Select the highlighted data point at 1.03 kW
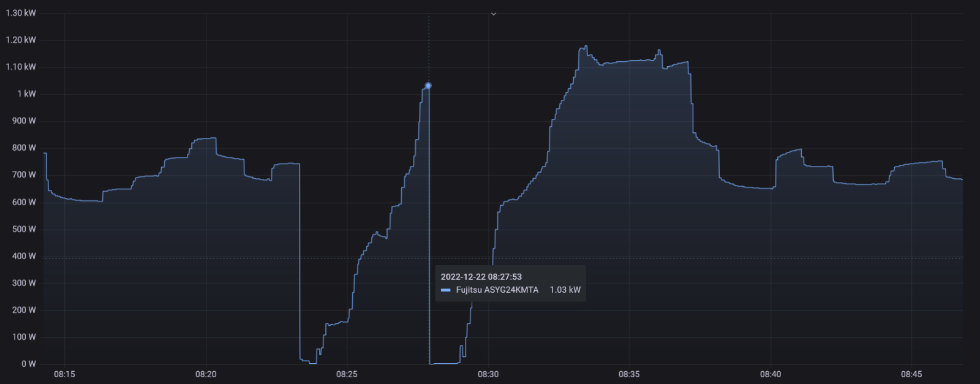This screenshot has width=980, height=384. [429, 86]
